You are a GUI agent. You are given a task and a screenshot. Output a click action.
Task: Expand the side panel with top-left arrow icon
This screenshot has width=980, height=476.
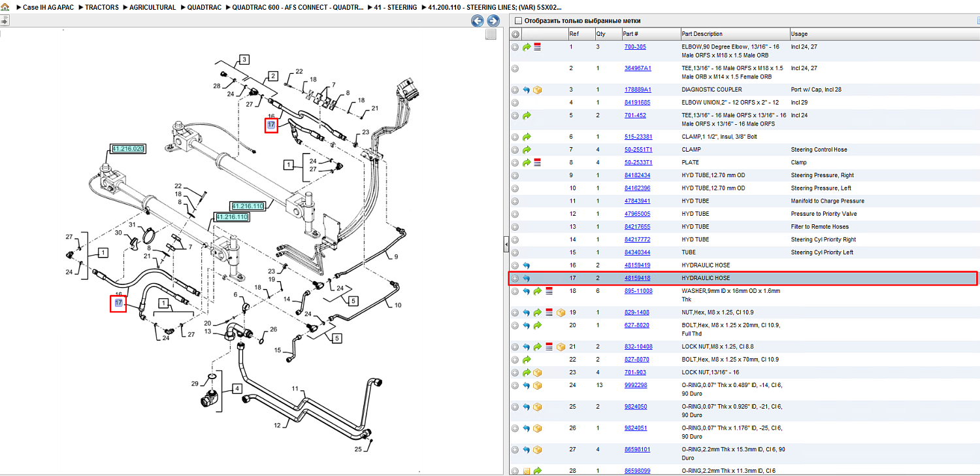4,21
